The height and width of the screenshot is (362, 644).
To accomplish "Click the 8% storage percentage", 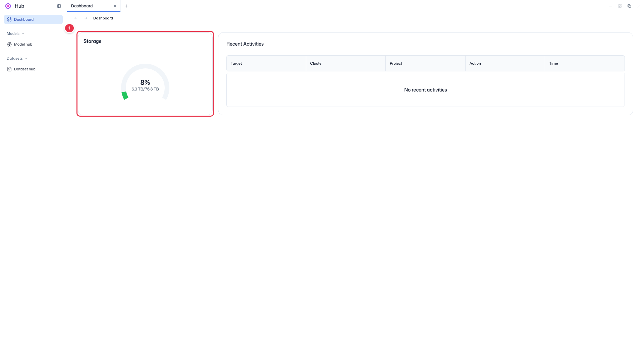I will pos(145,82).
